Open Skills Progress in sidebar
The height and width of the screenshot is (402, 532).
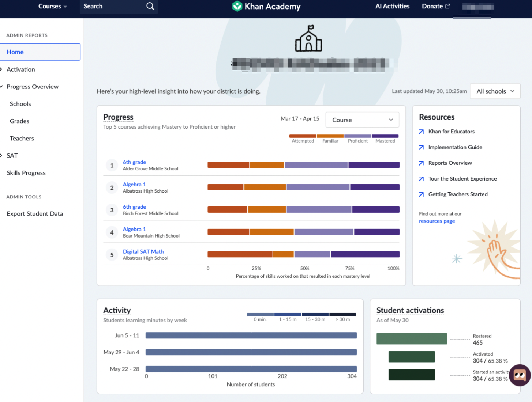pos(26,173)
